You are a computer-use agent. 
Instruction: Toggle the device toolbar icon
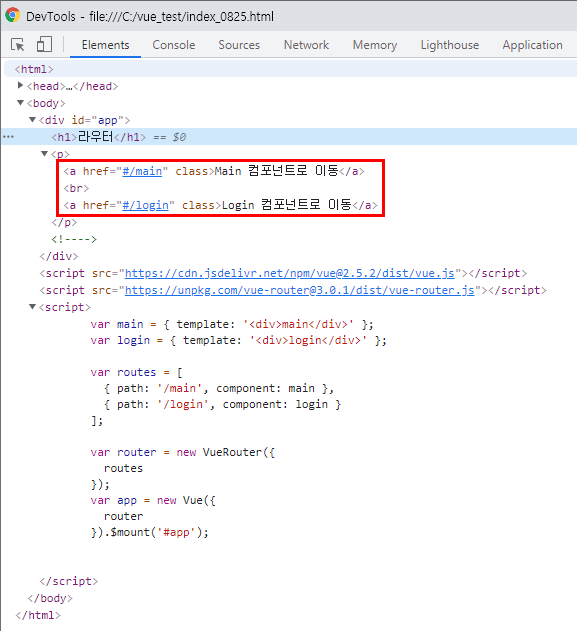[x=44, y=44]
